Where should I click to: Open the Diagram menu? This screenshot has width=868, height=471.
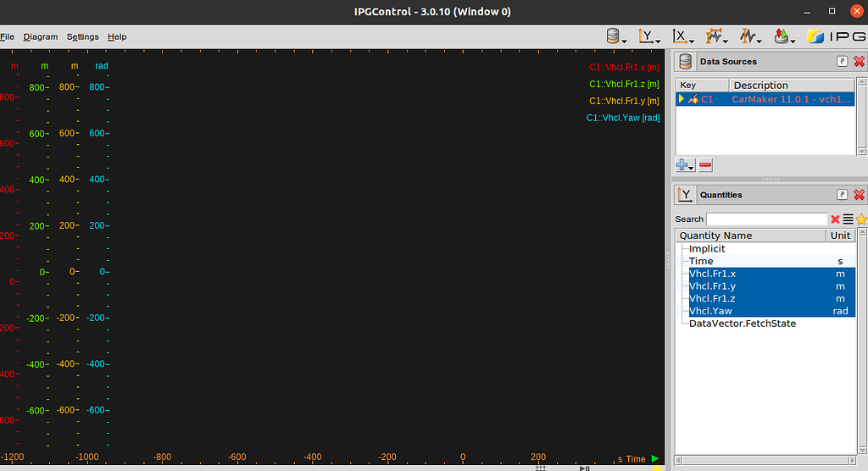(x=41, y=36)
